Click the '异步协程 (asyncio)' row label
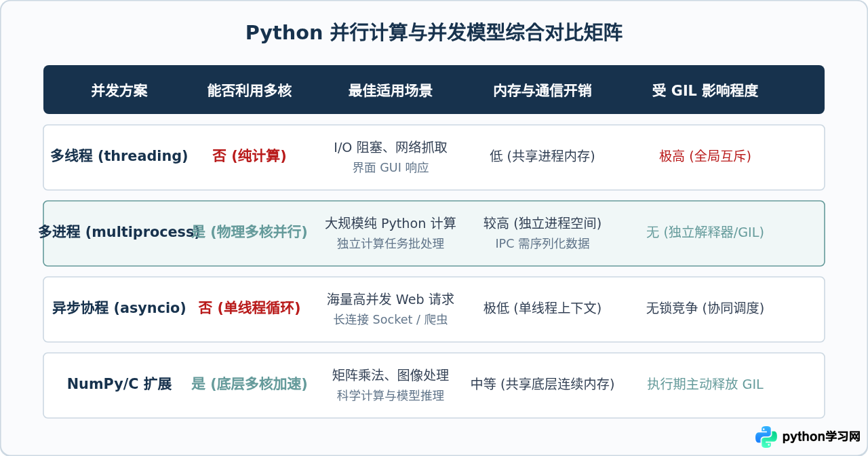Image resolution: width=868 pixels, height=456 pixels. [x=119, y=308]
